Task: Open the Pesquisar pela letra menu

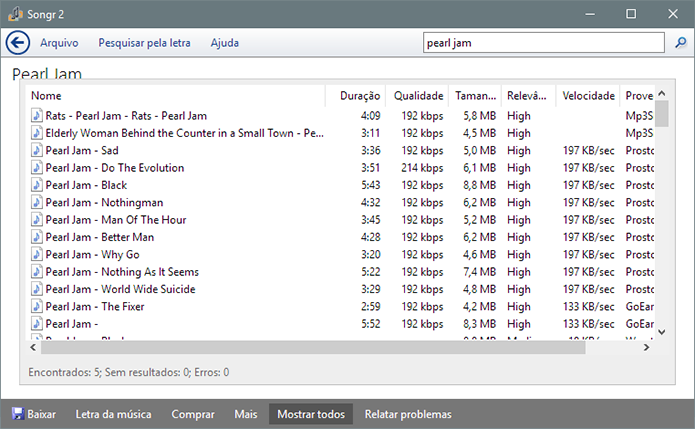Action: pos(144,43)
